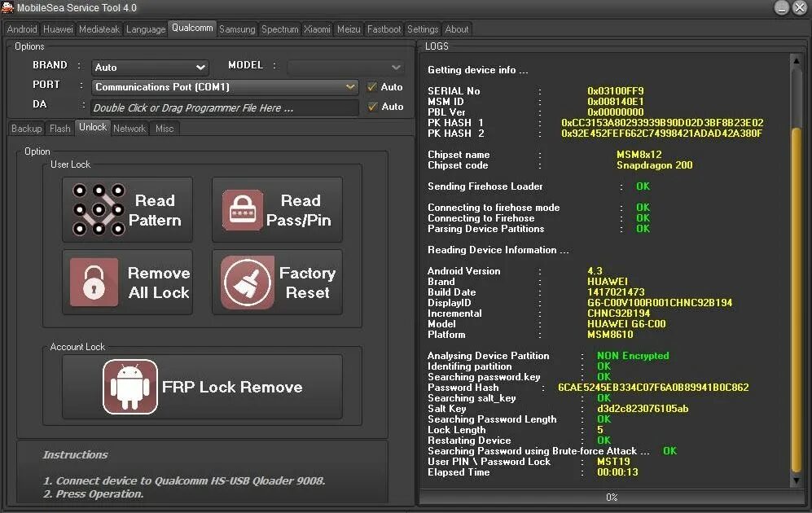Viewport: 812px width, 513px height.
Task: Click the Password Hash value 6CAE5245EB334C07F6A0B89941B0C862
Action: click(x=653, y=388)
